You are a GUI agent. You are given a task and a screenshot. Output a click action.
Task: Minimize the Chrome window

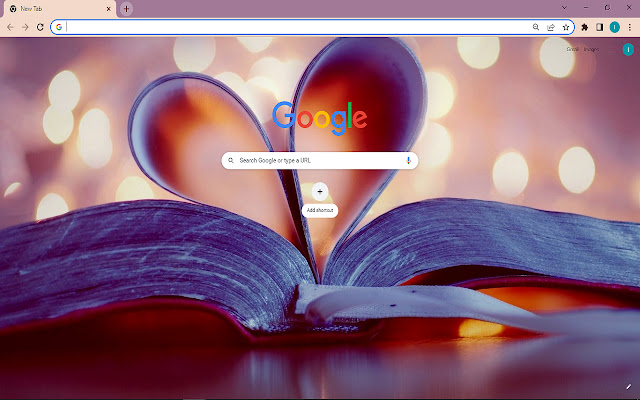pyautogui.click(x=586, y=8)
